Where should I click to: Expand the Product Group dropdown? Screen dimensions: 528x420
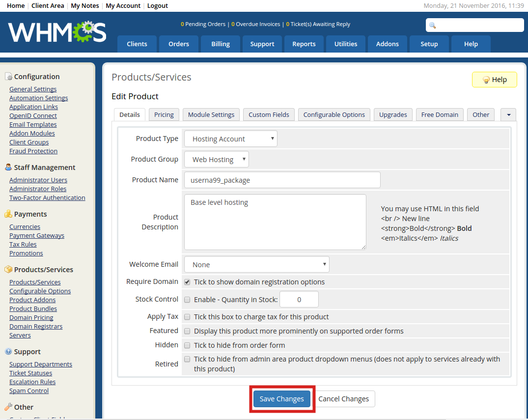tap(217, 160)
